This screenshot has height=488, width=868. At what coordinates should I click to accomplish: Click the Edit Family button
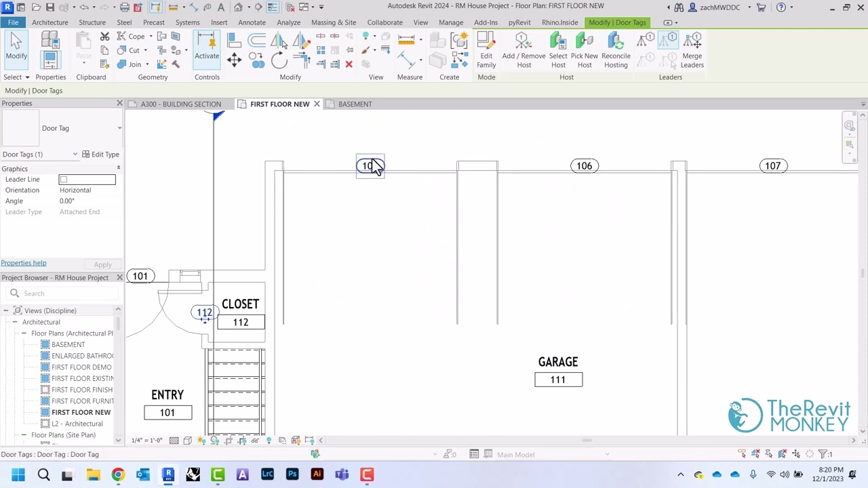[x=486, y=51]
